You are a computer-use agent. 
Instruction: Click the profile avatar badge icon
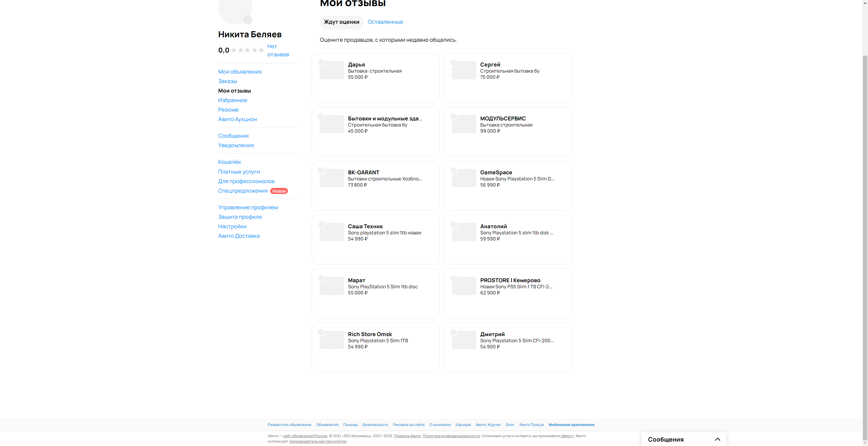248,19
